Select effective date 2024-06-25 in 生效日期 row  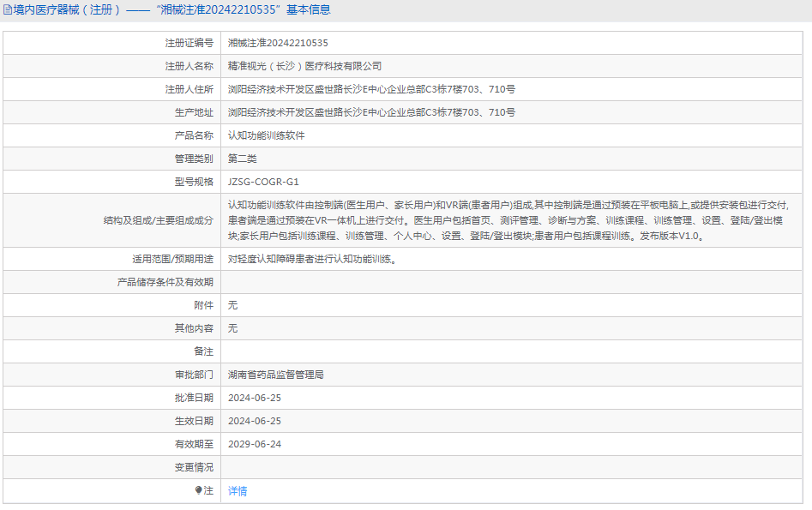point(255,421)
